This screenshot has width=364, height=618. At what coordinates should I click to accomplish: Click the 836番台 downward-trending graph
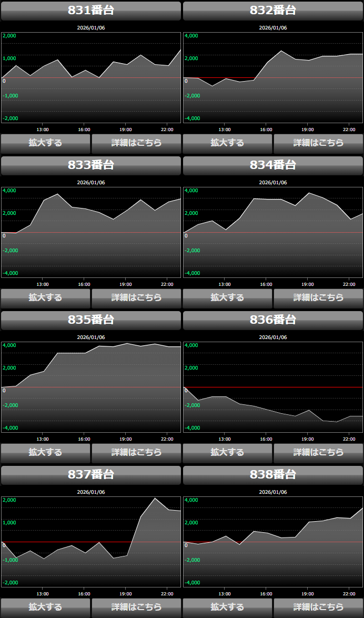273,387
